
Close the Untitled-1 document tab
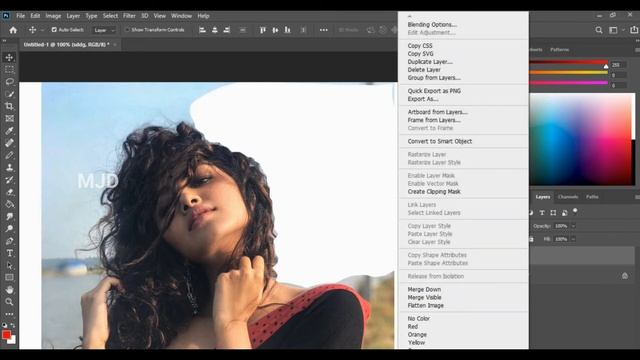(x=115, y=44)
